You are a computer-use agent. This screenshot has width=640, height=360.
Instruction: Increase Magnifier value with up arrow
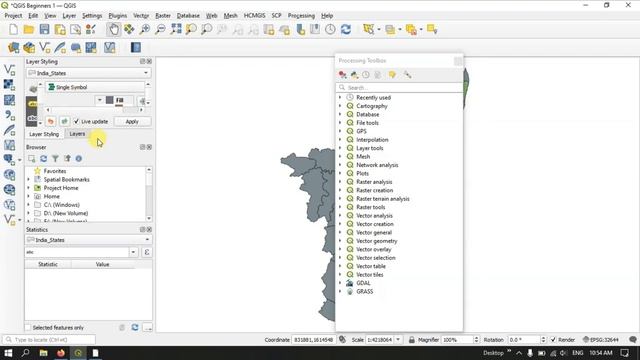[x=476, y=338]
